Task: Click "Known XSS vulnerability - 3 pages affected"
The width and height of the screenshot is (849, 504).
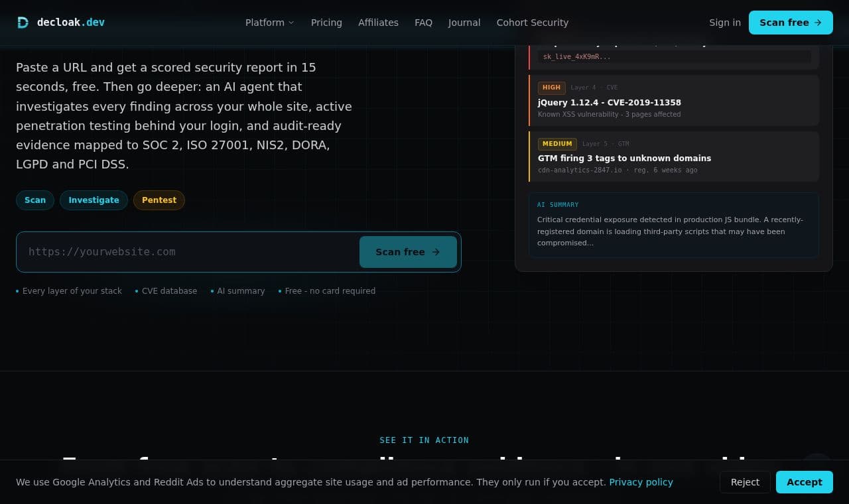Action: (609, 115)
